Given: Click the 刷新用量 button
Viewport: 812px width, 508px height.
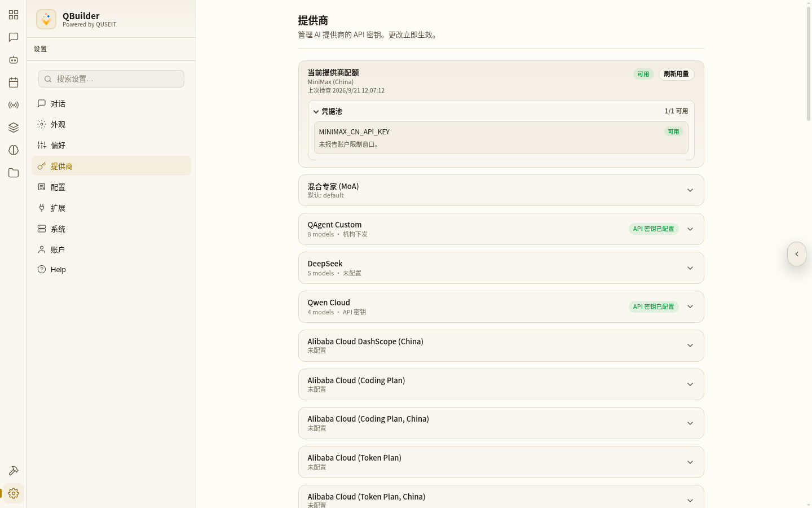Looking at the screenshot, I should (676, 74).
